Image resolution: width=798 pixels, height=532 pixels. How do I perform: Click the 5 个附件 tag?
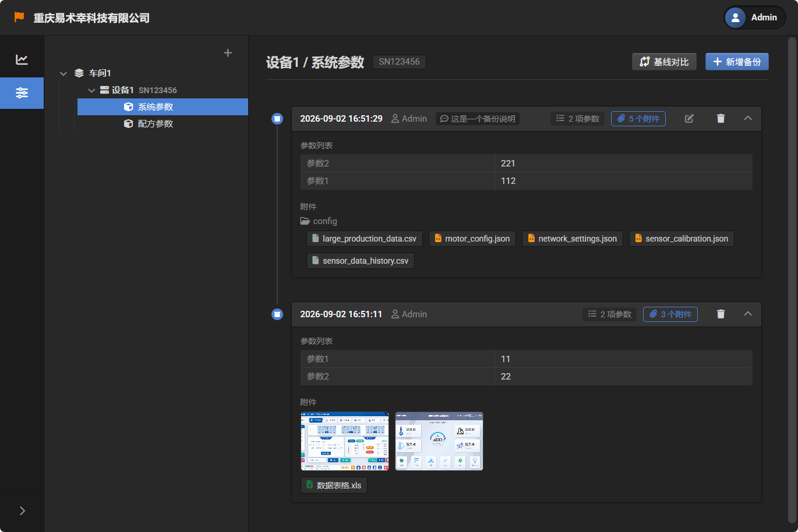coord(638,119)
